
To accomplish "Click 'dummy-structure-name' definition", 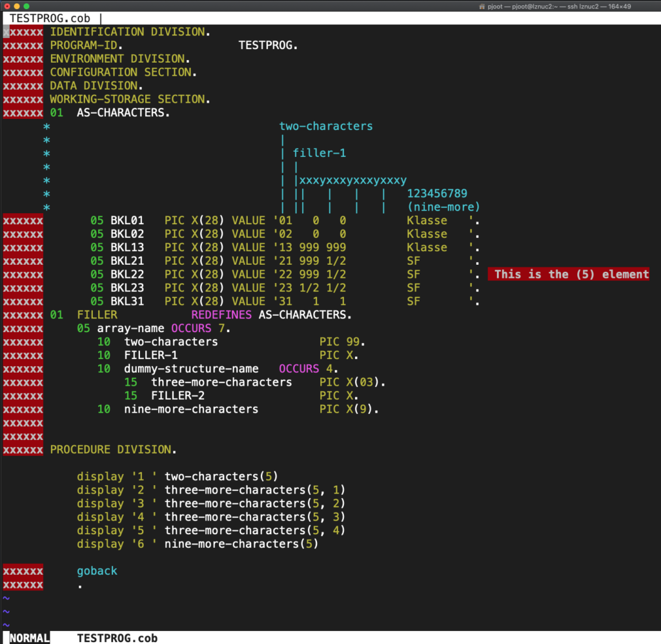I will pyautogui.click(x=191, y=369).
